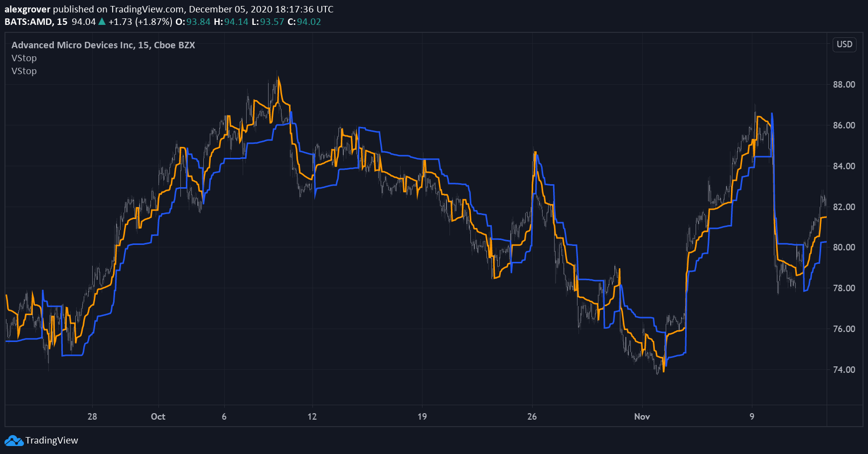
Task: Click the 94.04 last price value
Action: [x=84, y=22]
